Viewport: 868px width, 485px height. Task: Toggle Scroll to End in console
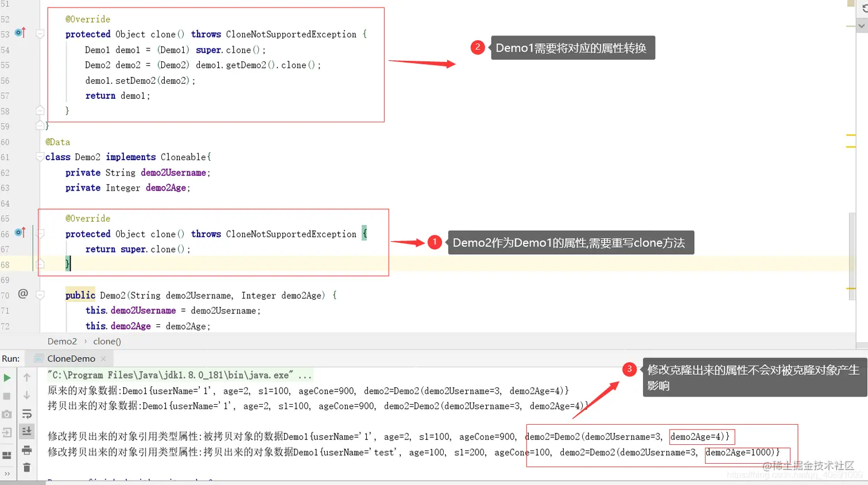pyautogui.click(x=27, y=432)
